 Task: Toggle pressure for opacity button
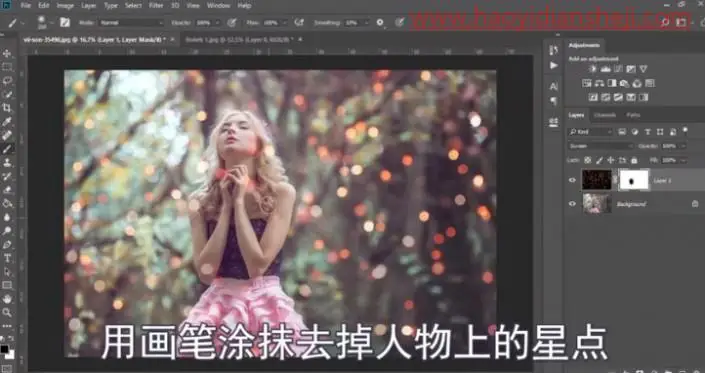pyautogui.click(x=232, y=22)
